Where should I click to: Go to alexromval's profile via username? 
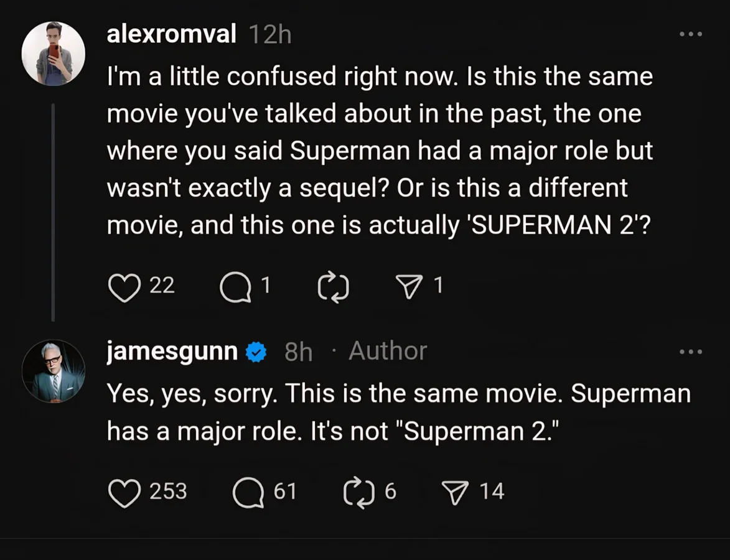171,34
